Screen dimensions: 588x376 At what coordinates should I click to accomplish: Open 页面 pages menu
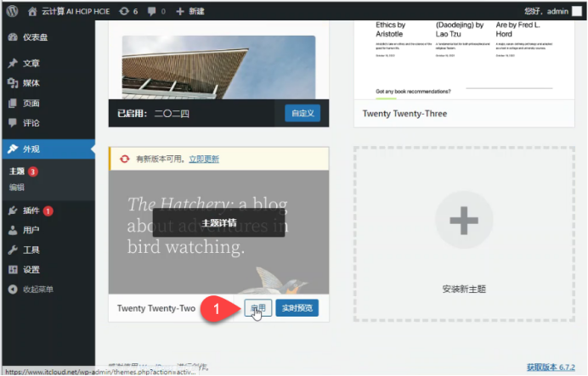click(x=31, y=103)
